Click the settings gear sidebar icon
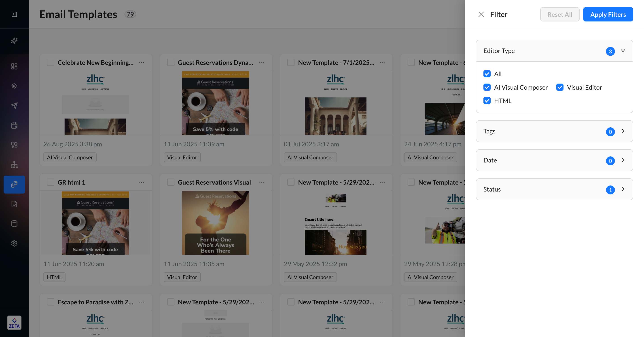644x337 pixels. pos(14,243)
